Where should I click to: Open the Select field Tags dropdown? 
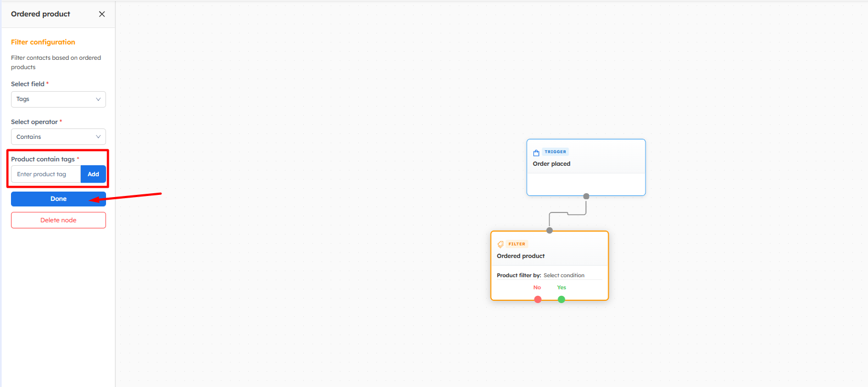coord(58,99)
